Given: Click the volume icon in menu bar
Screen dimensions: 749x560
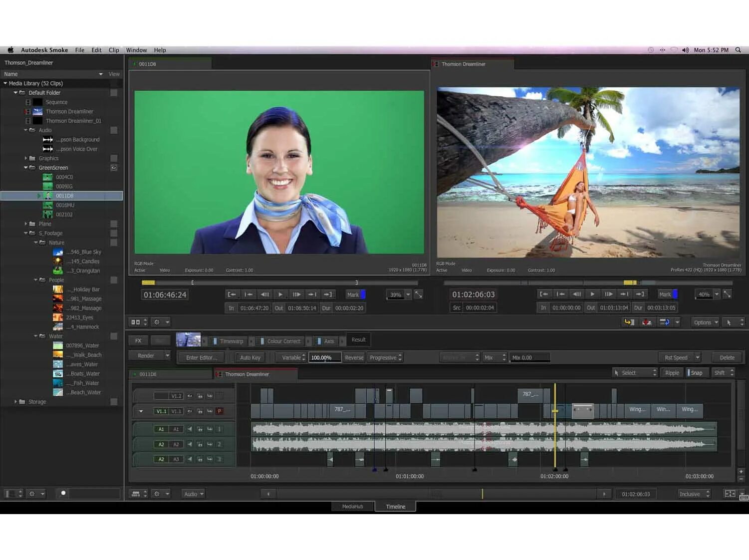Looking at the screenshot, I should point(685,50).
